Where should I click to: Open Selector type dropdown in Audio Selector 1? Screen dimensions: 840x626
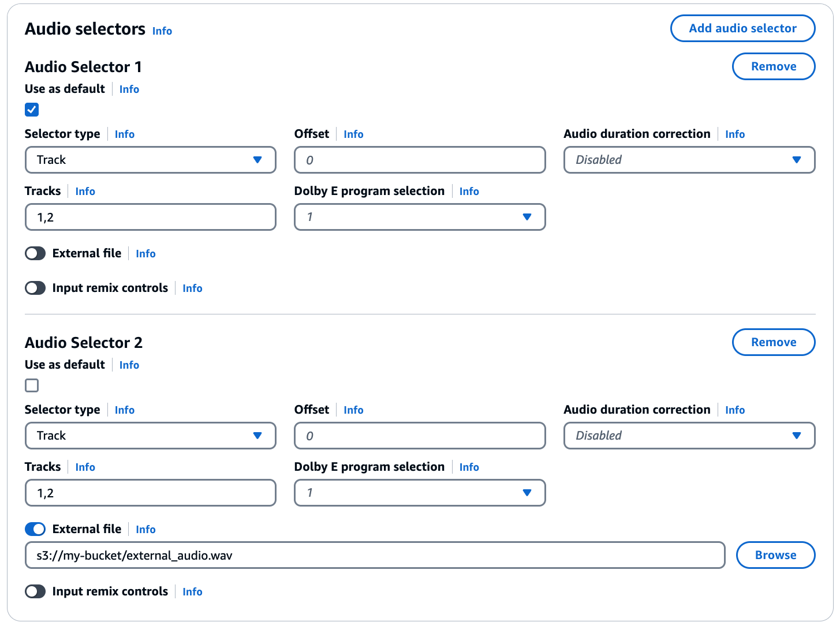pyautogui.click(x=150, y=160)
